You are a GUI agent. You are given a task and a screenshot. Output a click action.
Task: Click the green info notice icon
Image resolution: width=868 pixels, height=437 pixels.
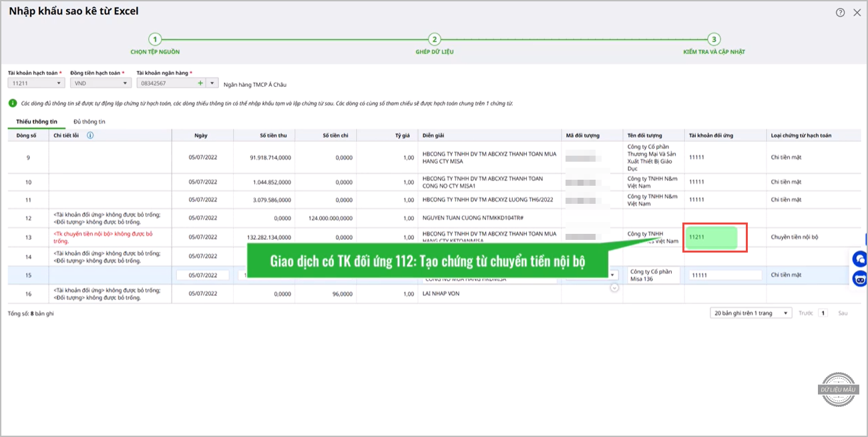[13, 104]
